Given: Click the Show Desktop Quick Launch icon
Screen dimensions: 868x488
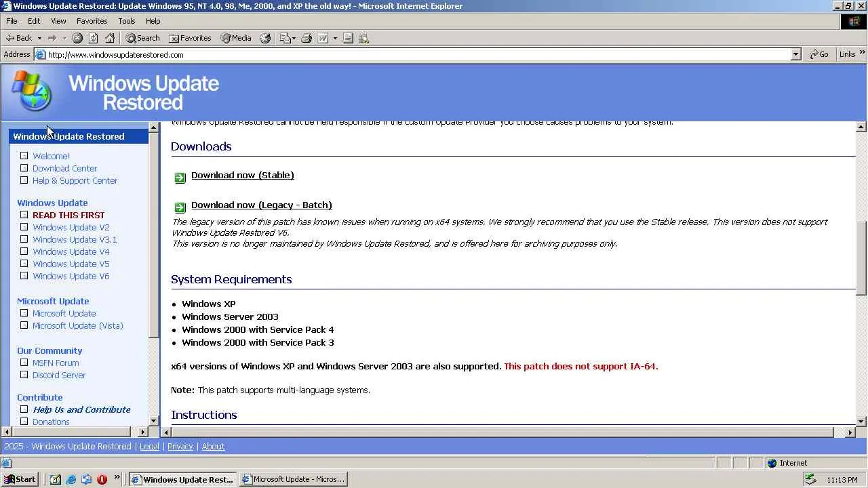Looking at the screenshot, I should [x=55, y=479].
